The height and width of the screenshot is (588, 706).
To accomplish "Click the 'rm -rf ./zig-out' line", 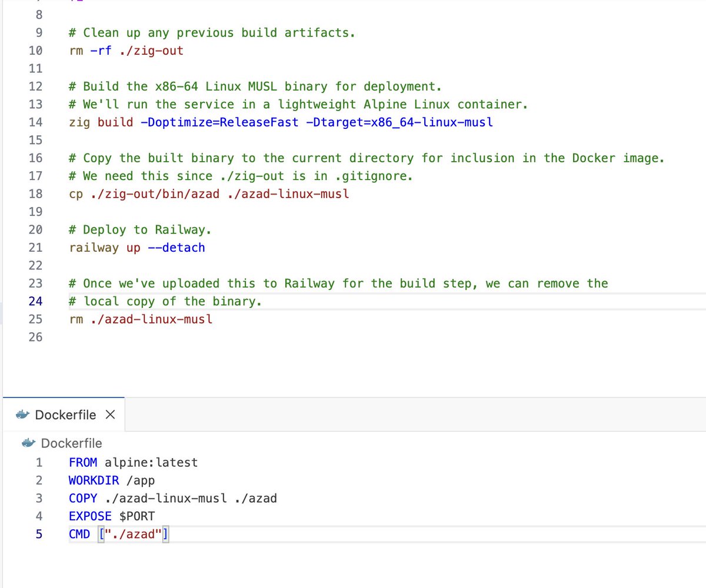I will [126, 51].
